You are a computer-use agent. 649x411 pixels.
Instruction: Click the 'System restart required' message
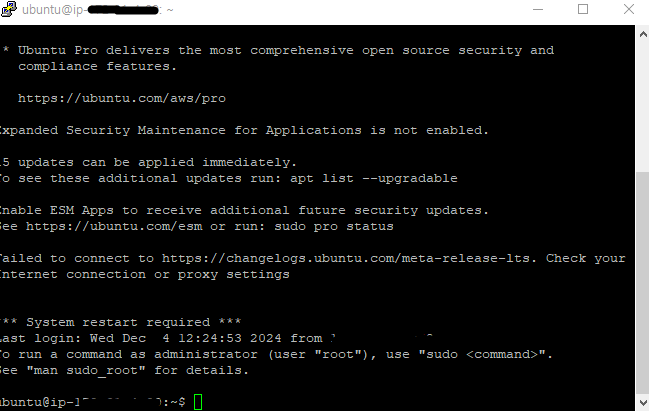click(x=118, y=322)
